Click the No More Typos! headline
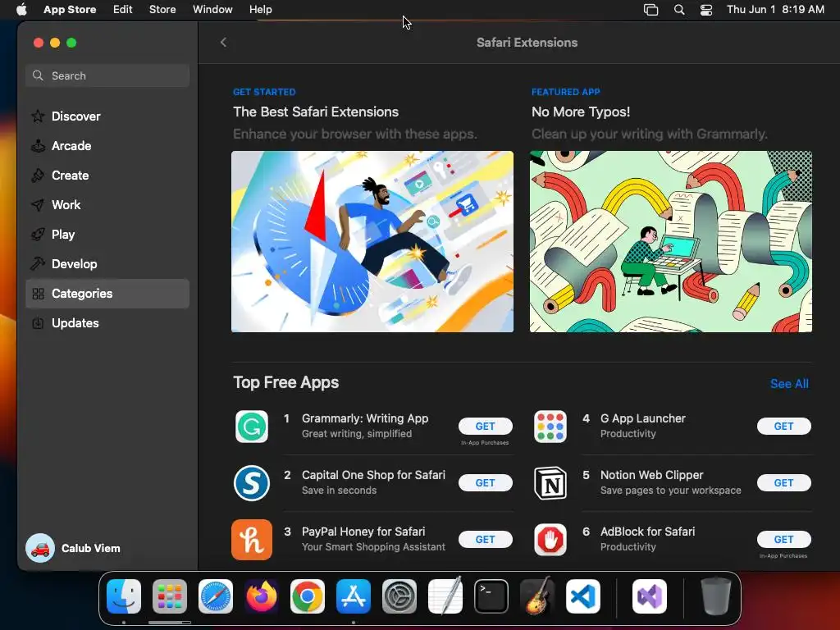 pos(581,112)
